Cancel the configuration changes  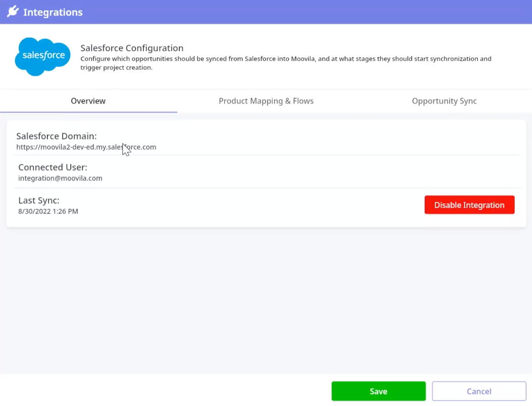pos(479,391)
